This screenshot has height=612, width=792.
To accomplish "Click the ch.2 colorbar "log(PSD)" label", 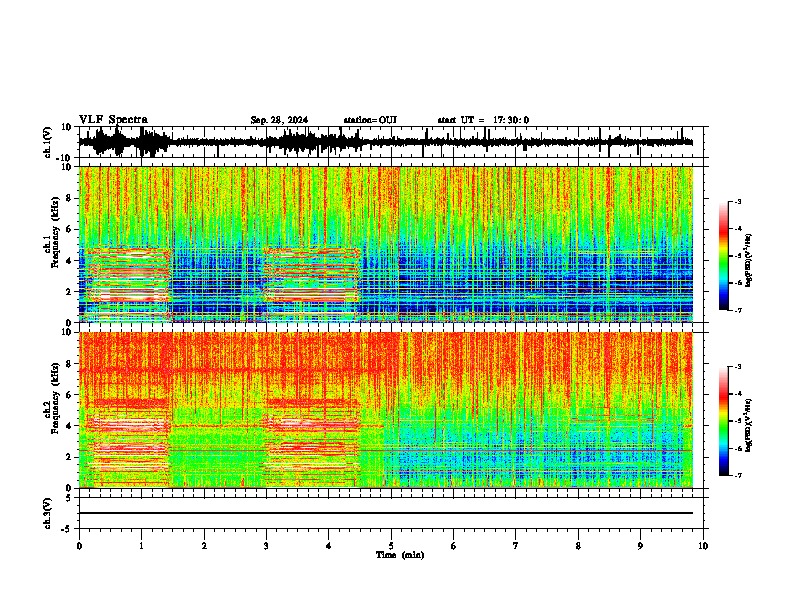I will (750, 424).
